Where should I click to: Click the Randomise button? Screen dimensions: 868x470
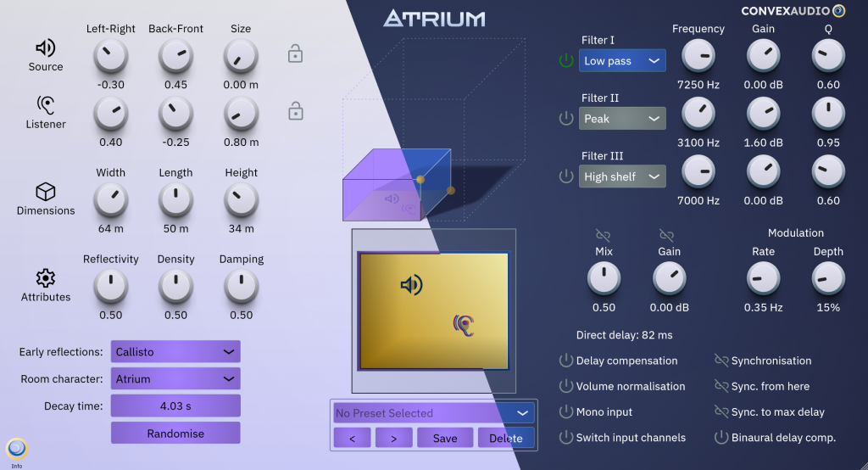click(175, 433)
